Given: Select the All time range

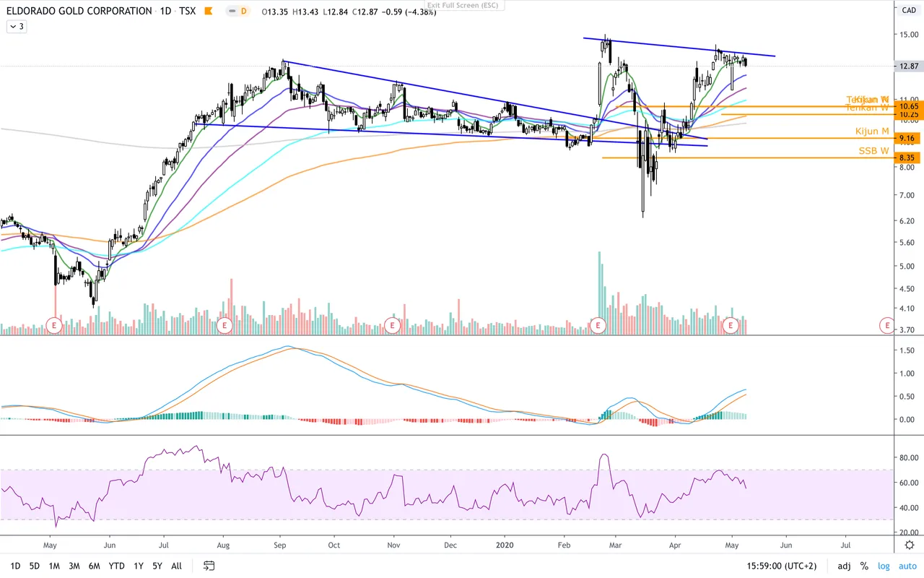Looking at the screenshot, I should coord(176,566).
